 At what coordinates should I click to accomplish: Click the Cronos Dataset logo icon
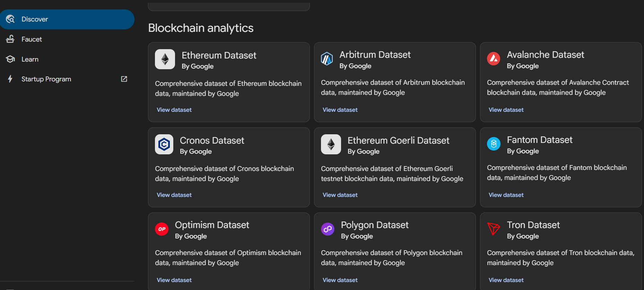pos(164,144)
